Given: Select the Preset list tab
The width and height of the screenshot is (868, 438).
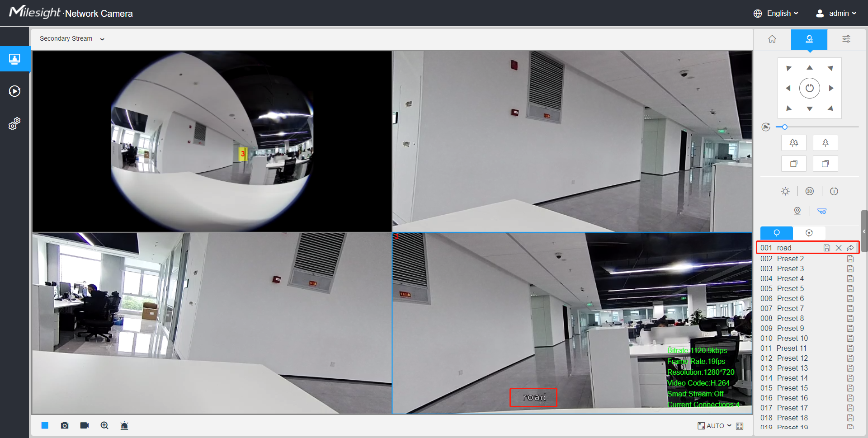Looking at the screenshot, I should [777, 233].
